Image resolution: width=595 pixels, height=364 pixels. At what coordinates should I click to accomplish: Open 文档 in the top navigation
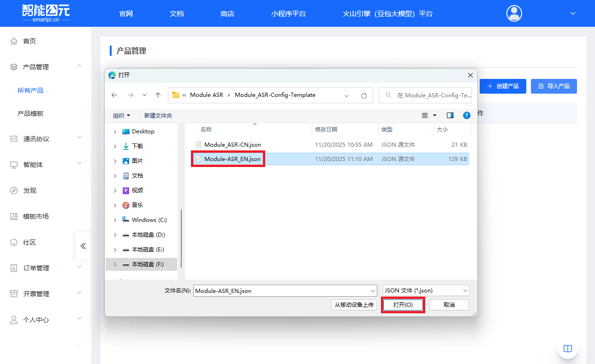coord(177,13)
